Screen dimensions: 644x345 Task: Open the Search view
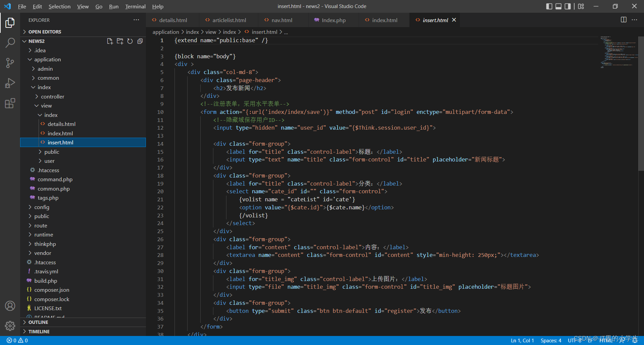[10, 43]
